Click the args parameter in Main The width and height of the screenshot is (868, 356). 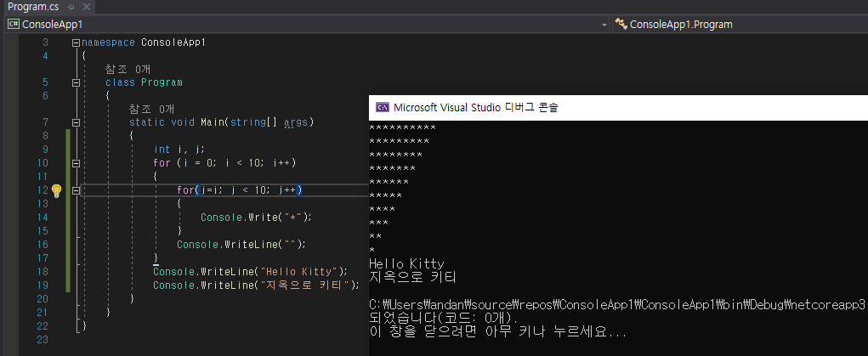pyautogui.click(x=296, y=122)
